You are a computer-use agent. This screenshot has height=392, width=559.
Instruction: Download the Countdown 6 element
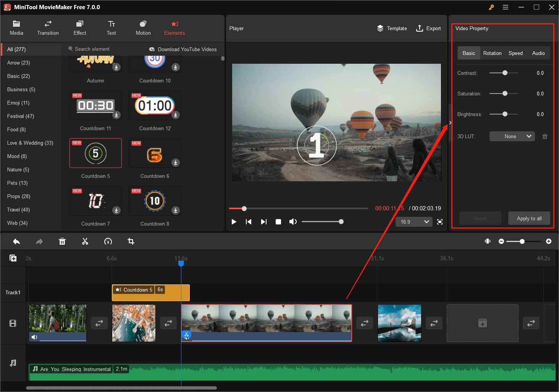coord(176,163)
